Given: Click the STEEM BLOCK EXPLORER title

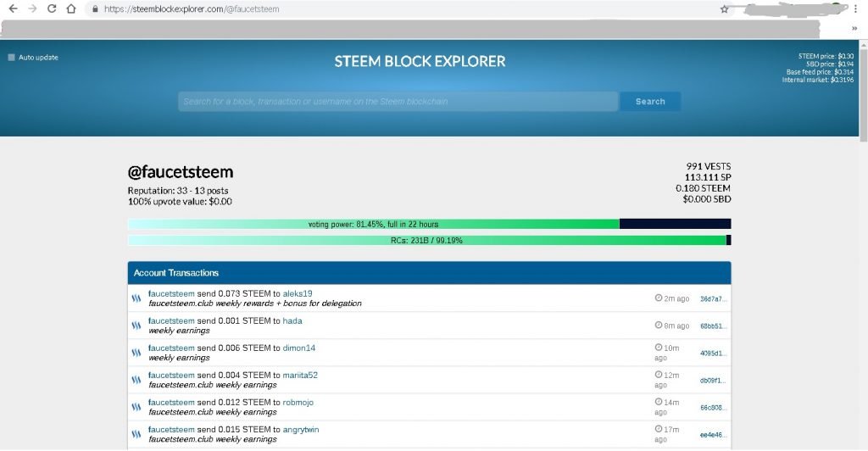Looking at the screenshot, I should tap(420, 61).
